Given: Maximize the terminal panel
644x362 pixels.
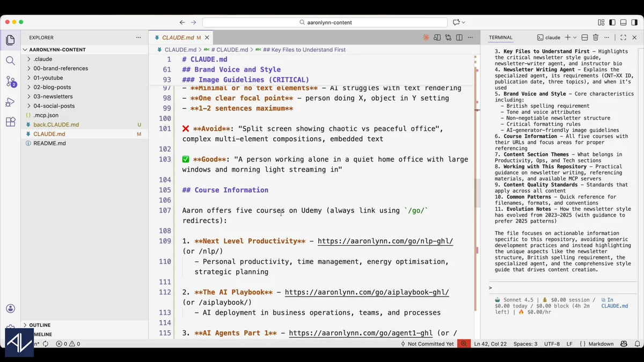Looking at the screenshot, I should 623,38.
